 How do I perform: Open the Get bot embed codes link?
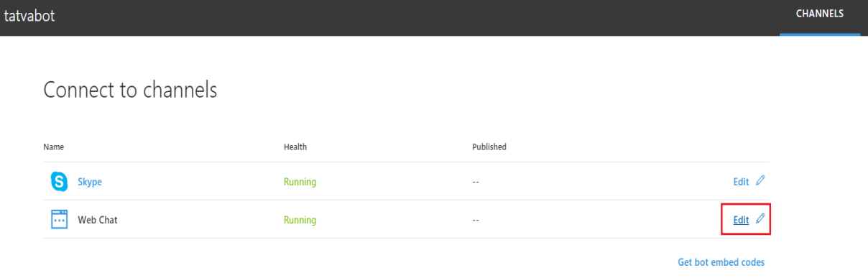coord(721,262)
